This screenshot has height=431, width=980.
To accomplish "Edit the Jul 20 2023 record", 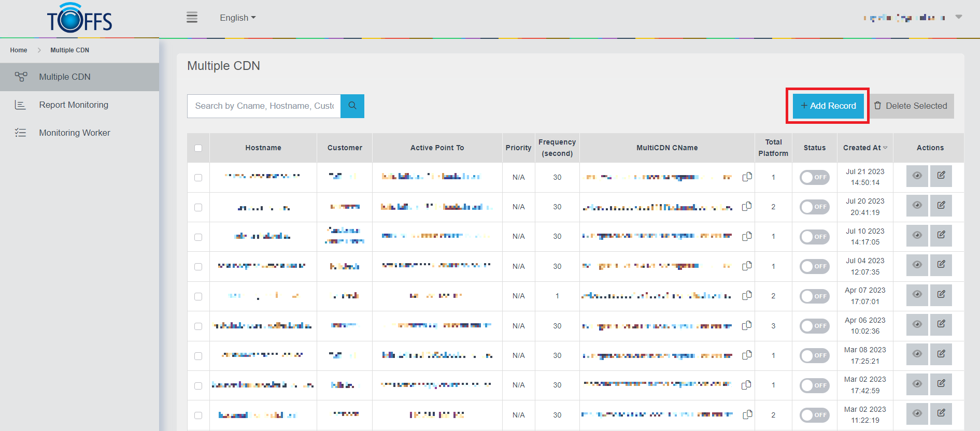I will coord(941,206).
